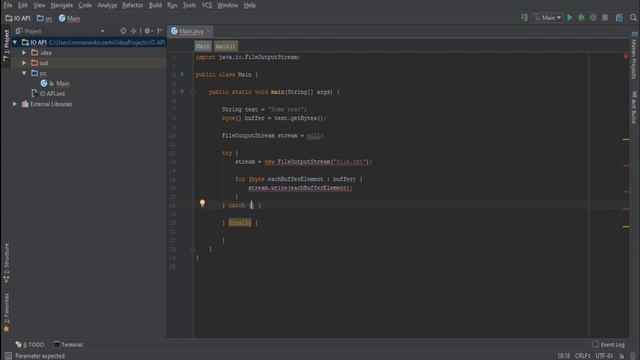
Task: Click the Maven 'm' icon on right sidebar
Action: 634,34
